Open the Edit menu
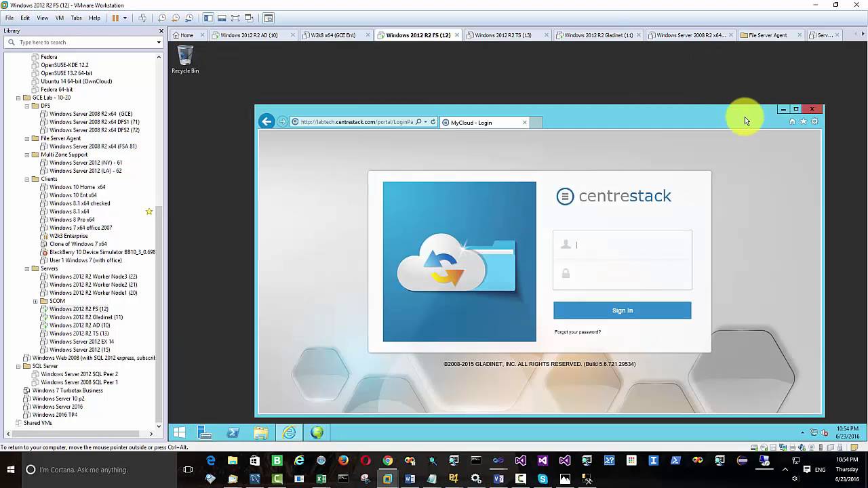This screenshot has width=868, height=488. click(x=25, y=18)
